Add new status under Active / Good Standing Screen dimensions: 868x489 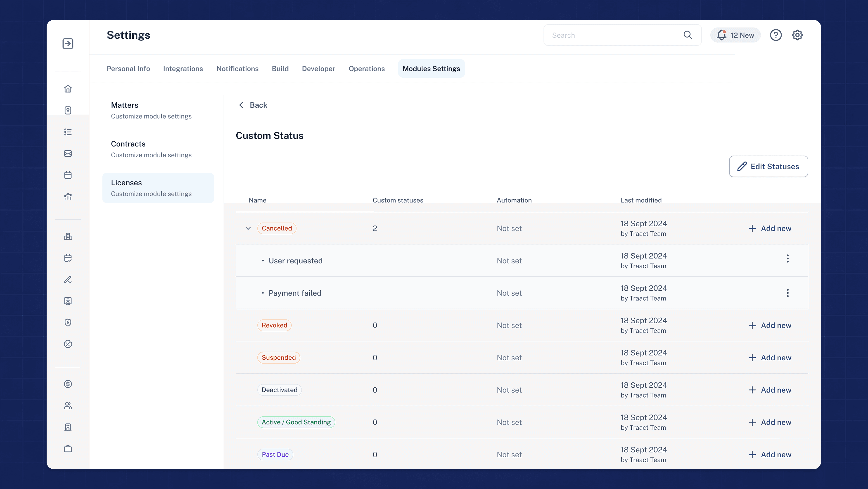click(x=770, y=423)
